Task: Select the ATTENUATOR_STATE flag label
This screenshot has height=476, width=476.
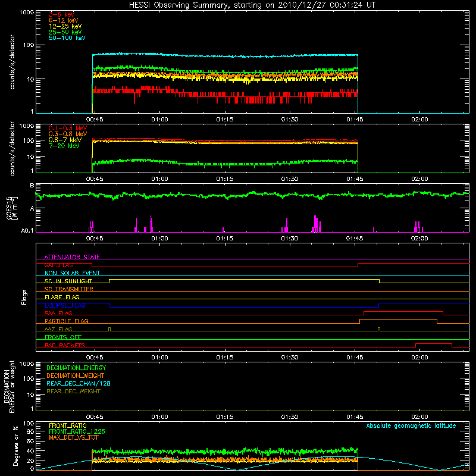Action: coord(72,257)
